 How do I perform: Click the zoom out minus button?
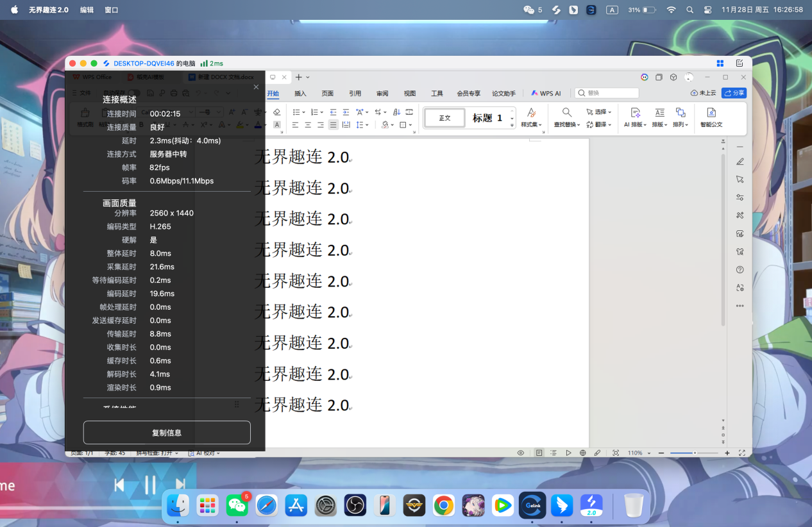tap(661, 453)
